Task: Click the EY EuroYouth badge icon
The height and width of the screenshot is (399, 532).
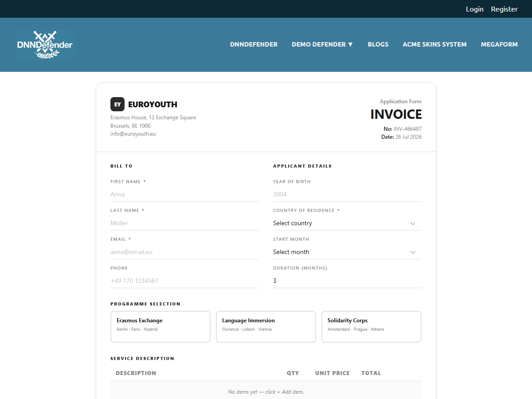Action: pos(117,104)
